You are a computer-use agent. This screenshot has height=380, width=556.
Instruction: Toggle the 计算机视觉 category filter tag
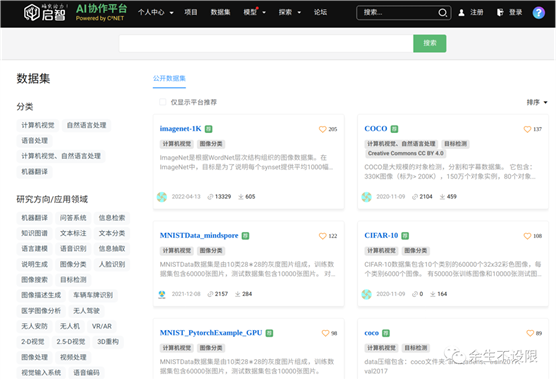tap(38, 125)
